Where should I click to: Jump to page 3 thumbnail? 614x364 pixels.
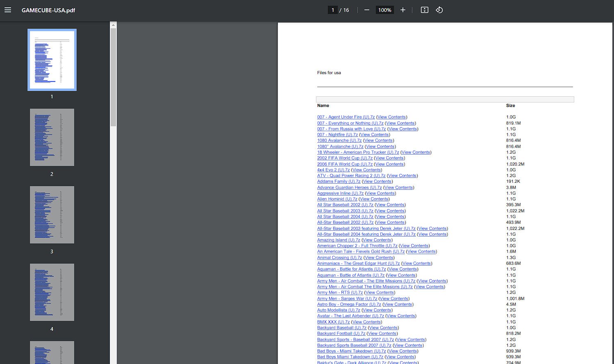52,215
